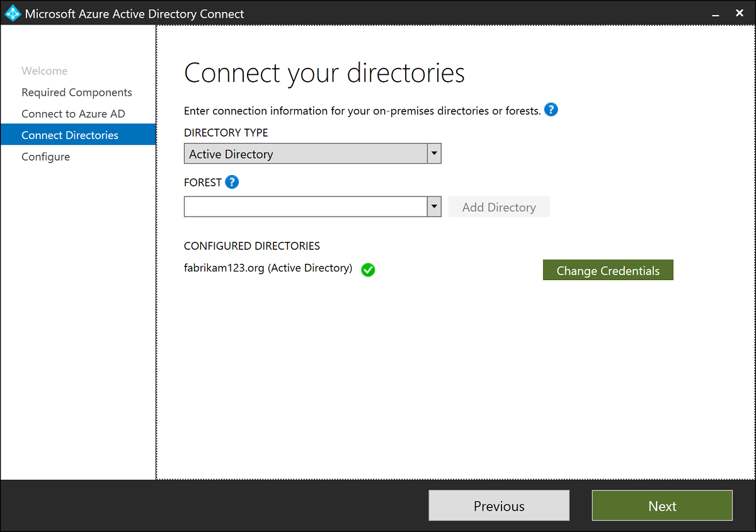
Task: Click the Azure AD Connect logo icon
Action: [x=13, y=13]
